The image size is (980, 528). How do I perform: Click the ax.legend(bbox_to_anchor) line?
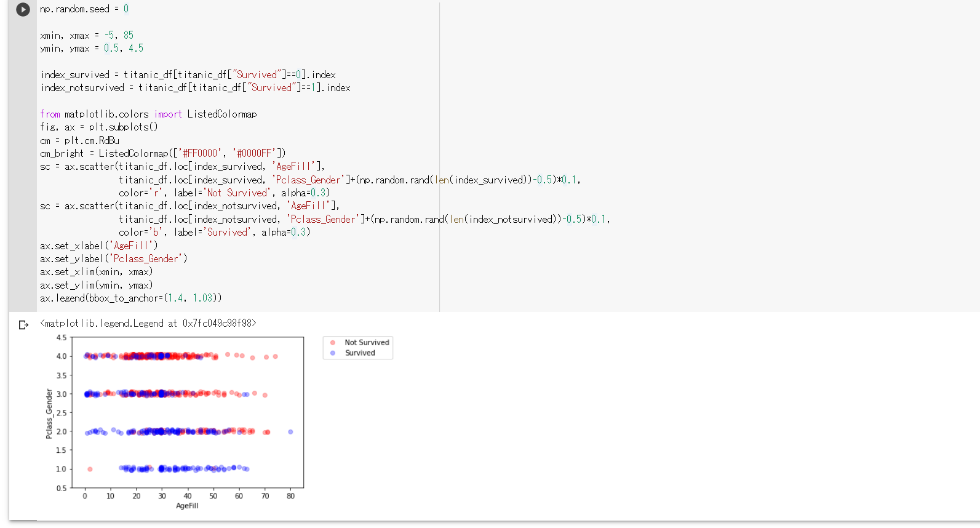(131, 298)
